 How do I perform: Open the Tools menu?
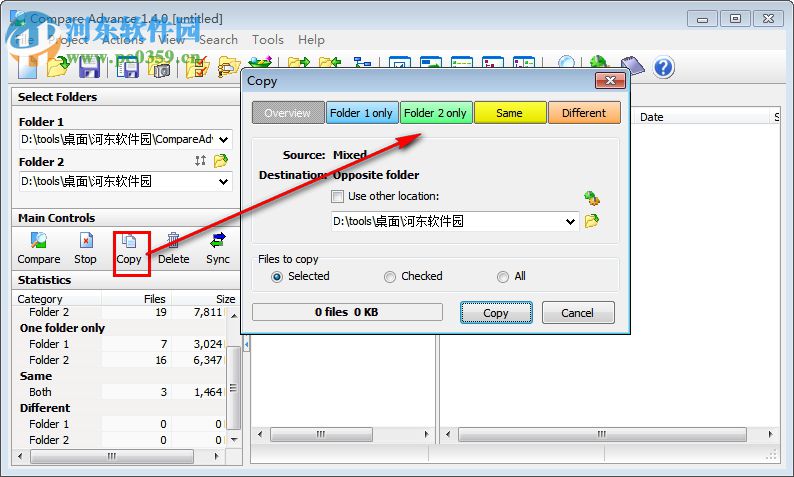[268, 39]
